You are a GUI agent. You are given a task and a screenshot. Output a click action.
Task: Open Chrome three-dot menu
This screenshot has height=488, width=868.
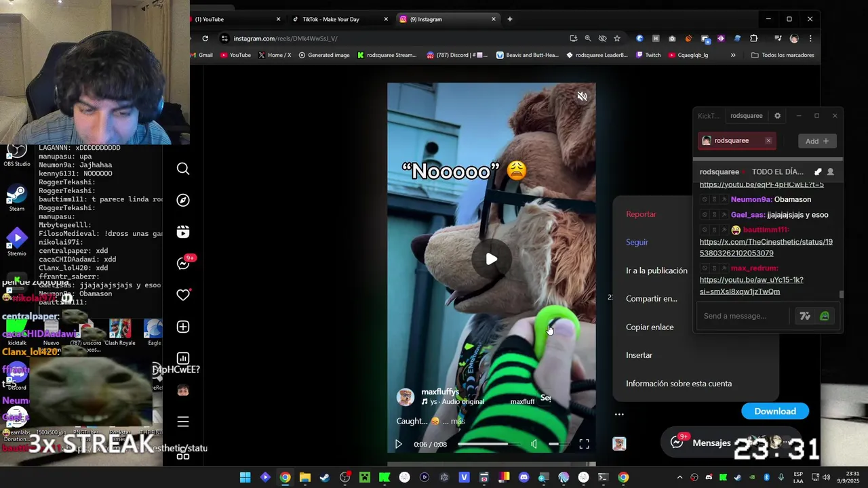810,39
